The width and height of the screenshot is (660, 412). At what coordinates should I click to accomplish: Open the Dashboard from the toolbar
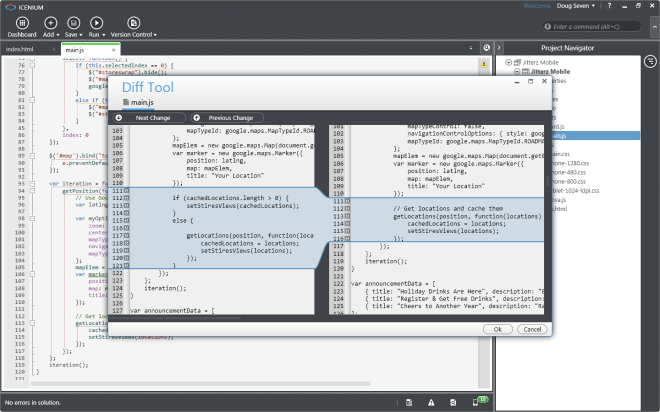tap(22, 23)
